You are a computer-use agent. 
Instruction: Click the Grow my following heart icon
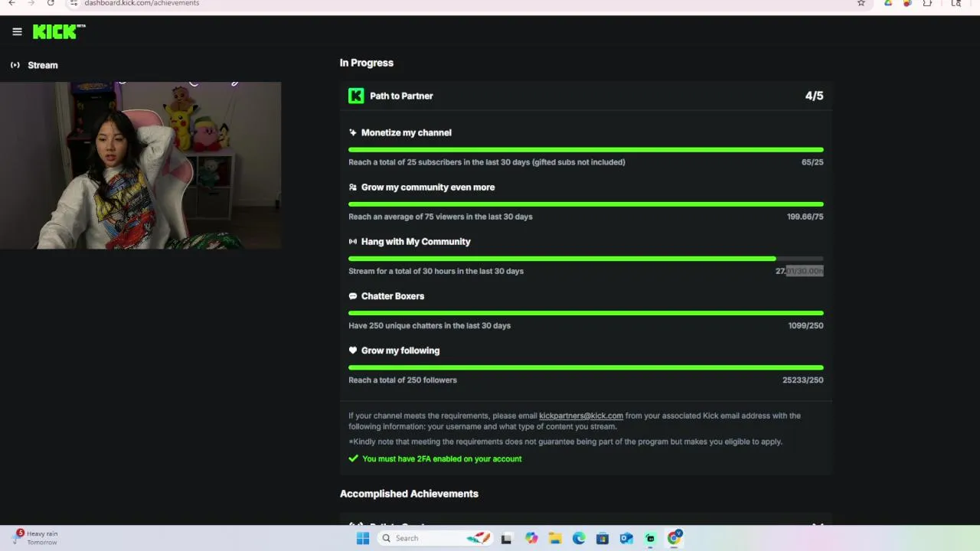point(353,350)
